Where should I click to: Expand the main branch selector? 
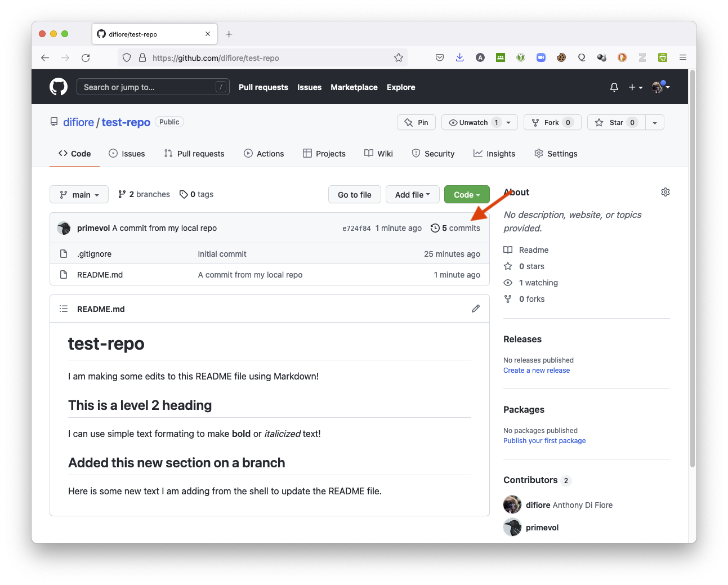[79, 194]
